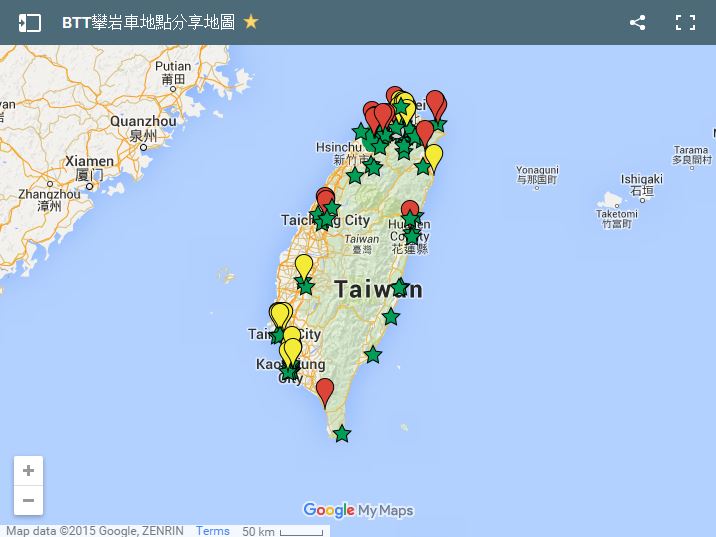Select yellow pin on the northeast coast
The image size is (716, 537).
(x=433, y=156)
